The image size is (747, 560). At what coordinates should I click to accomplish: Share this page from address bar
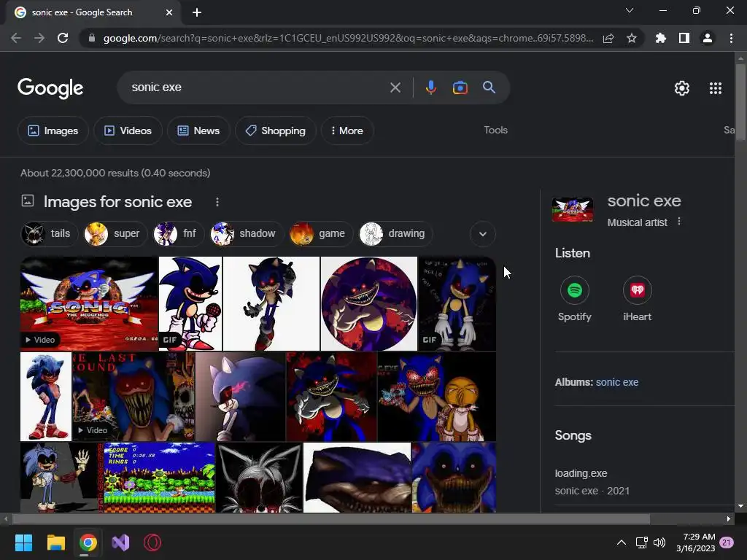coord(608,38)
